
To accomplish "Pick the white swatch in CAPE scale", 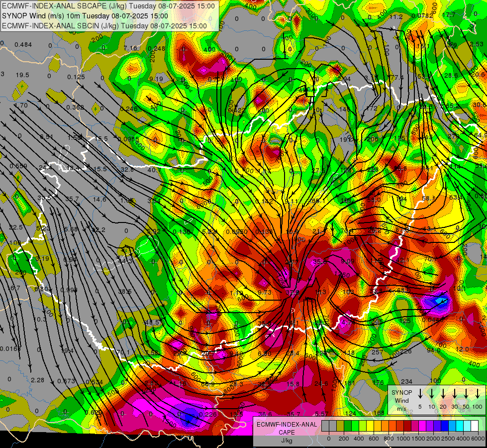I will pyautogui.click(x=475, y=426).
